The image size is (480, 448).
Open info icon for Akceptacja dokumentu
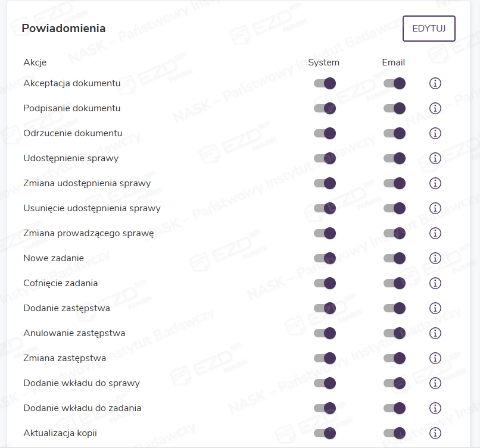pos(435,83)
